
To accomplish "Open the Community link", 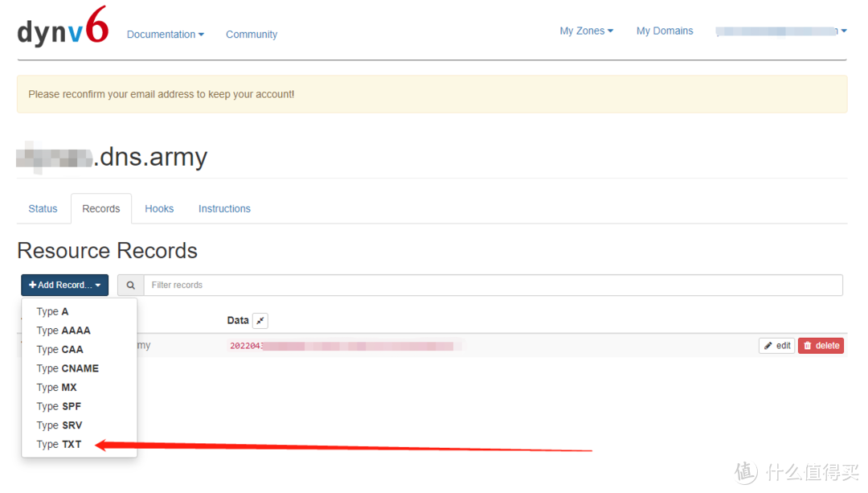I will click(x=252, y=35).
